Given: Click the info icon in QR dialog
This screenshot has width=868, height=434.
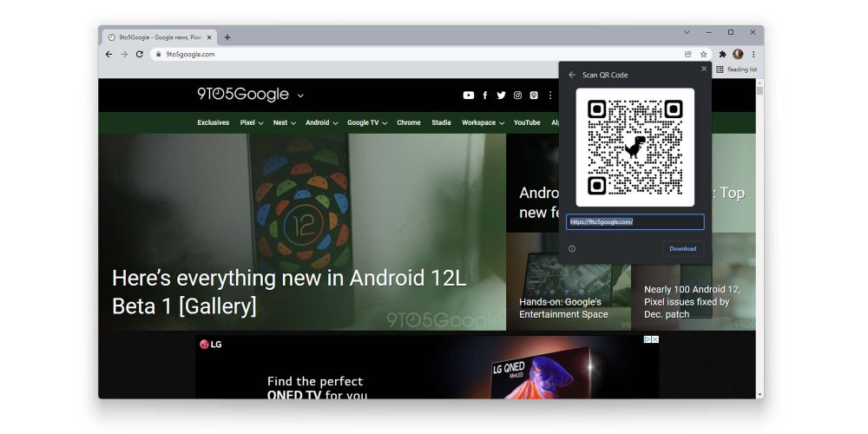Looking at the screenshot, I should [572, 249].
